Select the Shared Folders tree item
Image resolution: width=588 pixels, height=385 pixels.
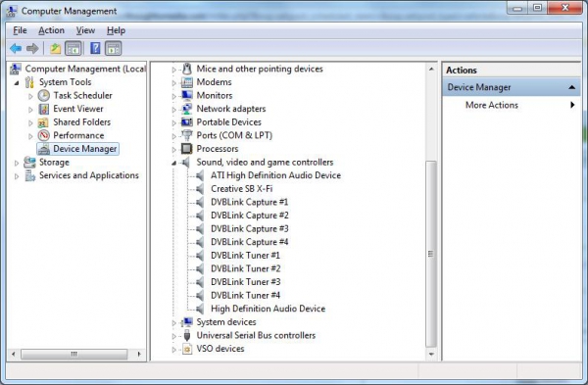[81, 122]
